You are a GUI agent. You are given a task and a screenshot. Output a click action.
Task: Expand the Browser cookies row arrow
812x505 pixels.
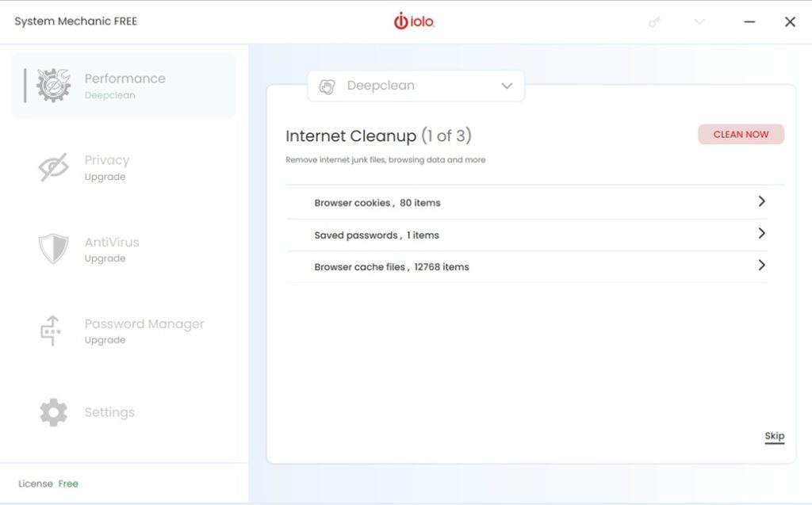tap(762, 201)
